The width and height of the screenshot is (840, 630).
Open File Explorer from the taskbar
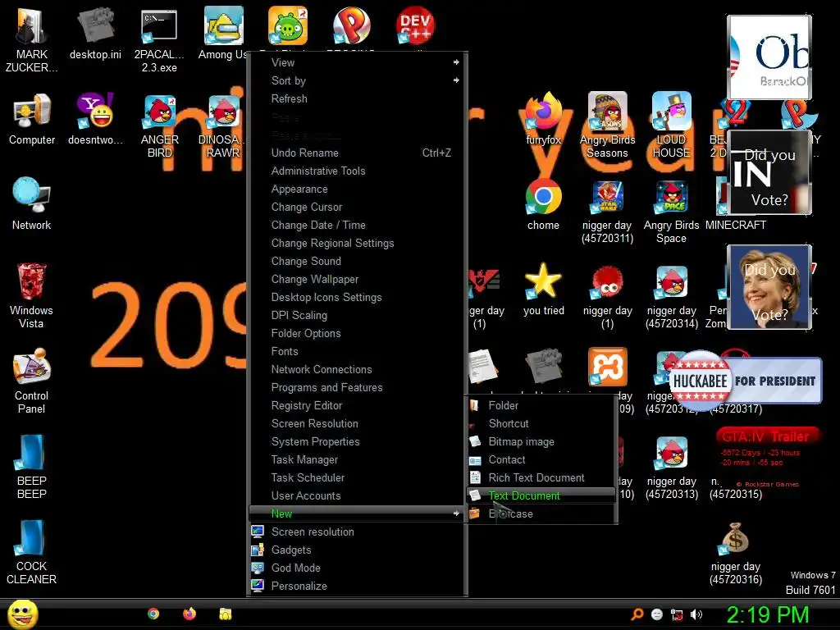(x=225, y=614)
